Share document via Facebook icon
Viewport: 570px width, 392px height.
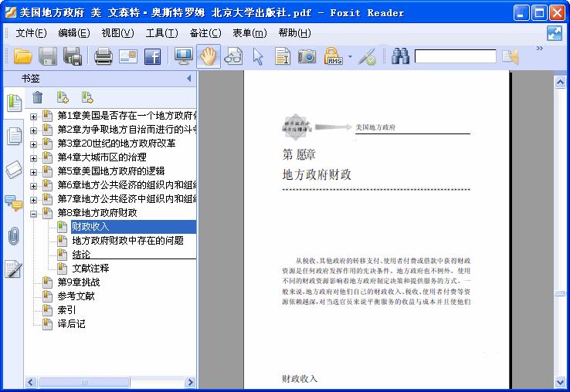(153, 56)
